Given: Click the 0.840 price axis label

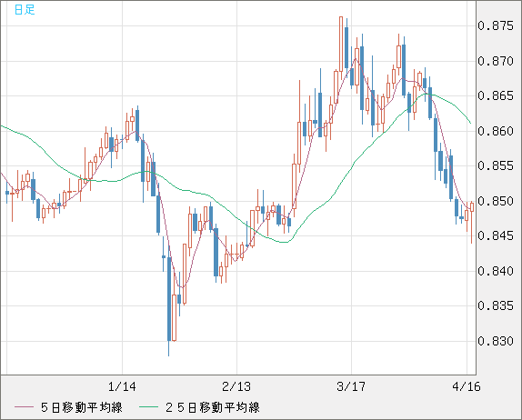Looking at the screenshot, I should click(x=496, y=271).
